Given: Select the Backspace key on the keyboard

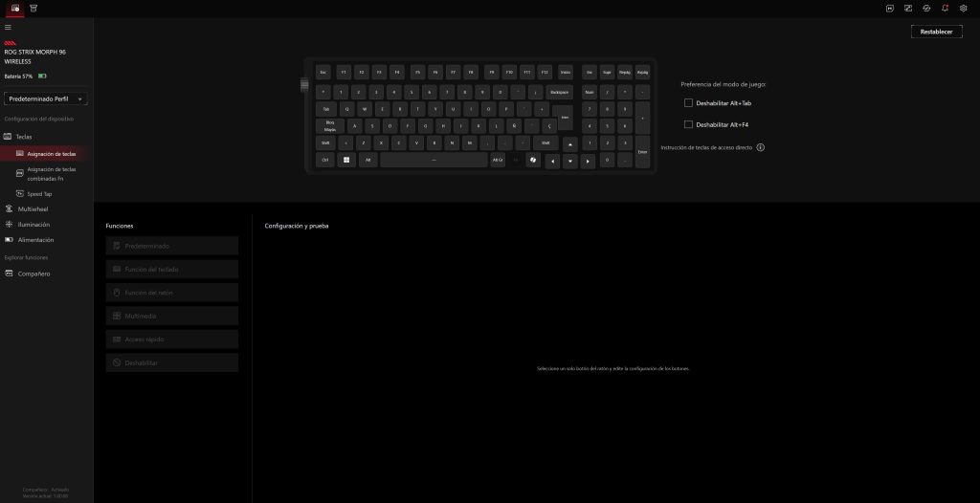Looking at the screenshot, I should pos(559,92).
